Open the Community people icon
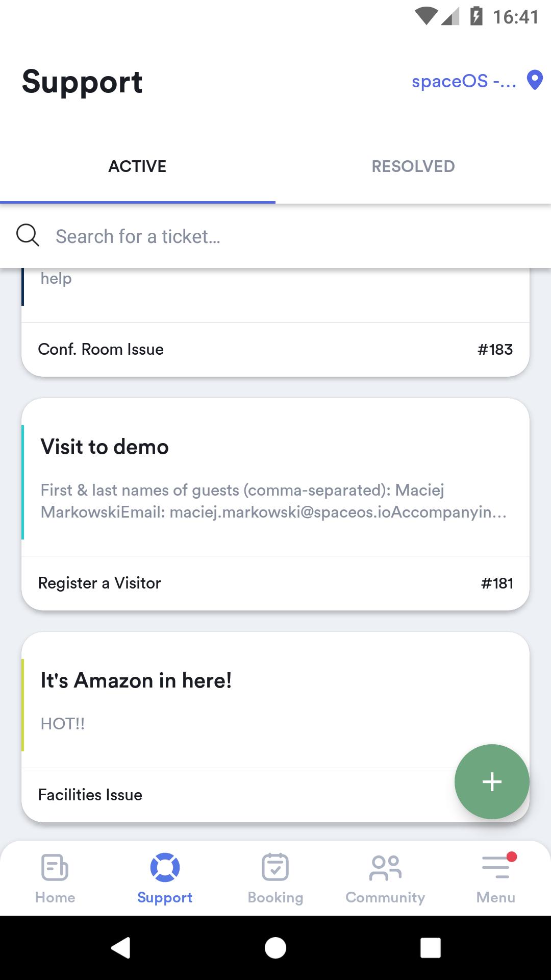Image resolution: width=551 pixels, height=980 pixels. pos(385,867)
